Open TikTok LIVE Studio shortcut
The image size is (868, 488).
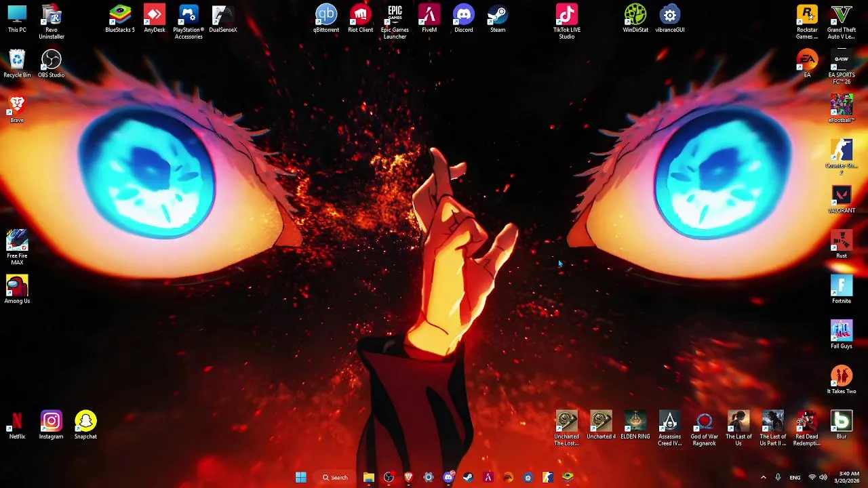(x=567, y=22)
